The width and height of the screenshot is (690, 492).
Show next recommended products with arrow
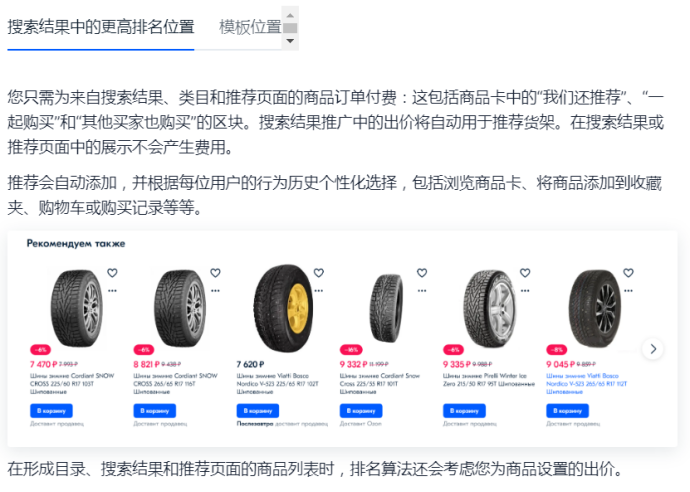[x=653, y=349]
